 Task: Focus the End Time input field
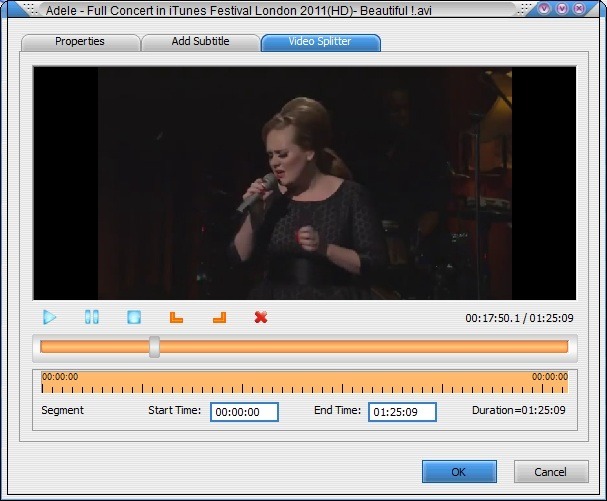tap(402, 412)
